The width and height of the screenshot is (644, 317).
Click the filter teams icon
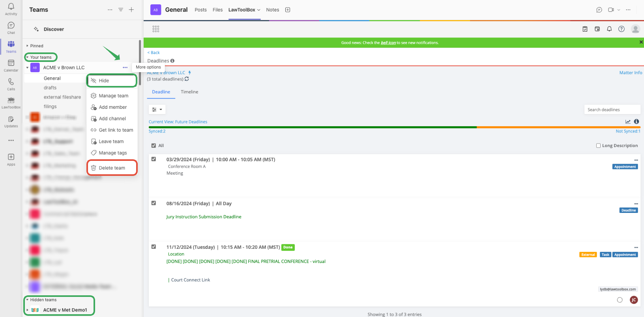click(x=121, y=10)
